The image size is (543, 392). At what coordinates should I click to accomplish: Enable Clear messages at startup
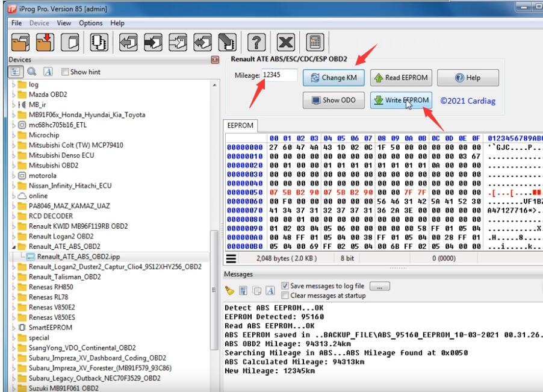point(285,296)
